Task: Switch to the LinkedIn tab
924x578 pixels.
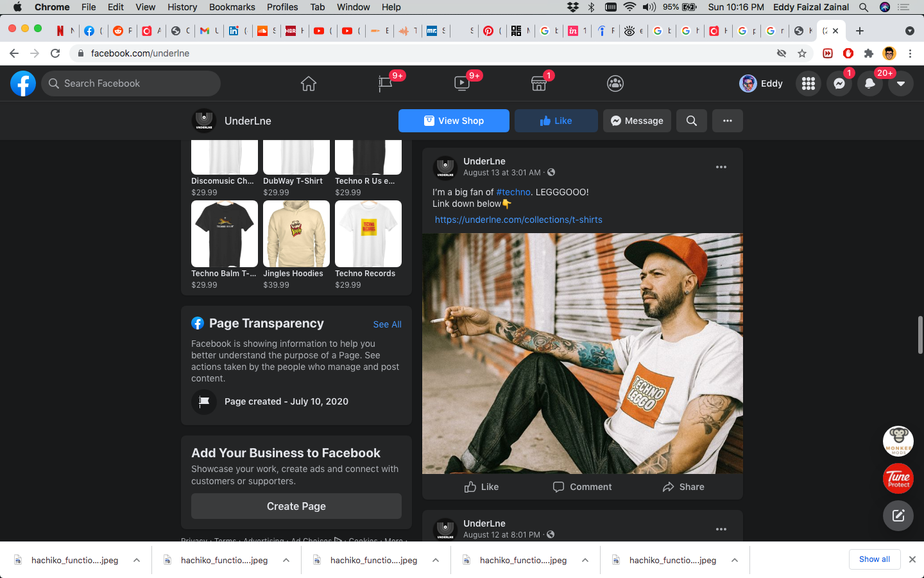Action: (238, 31)
